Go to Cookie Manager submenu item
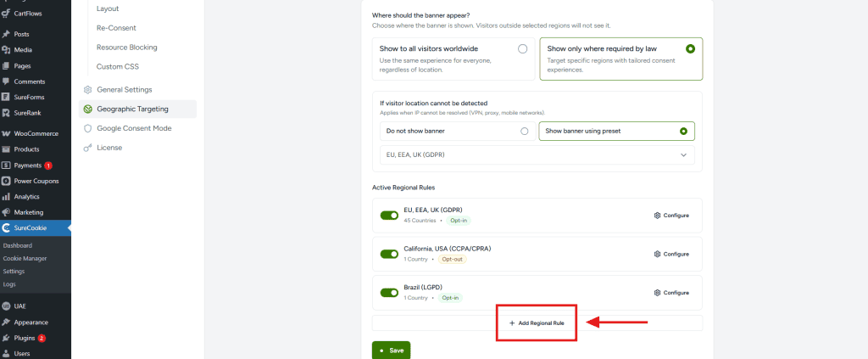The image size is (868, 359). (25, 258)
